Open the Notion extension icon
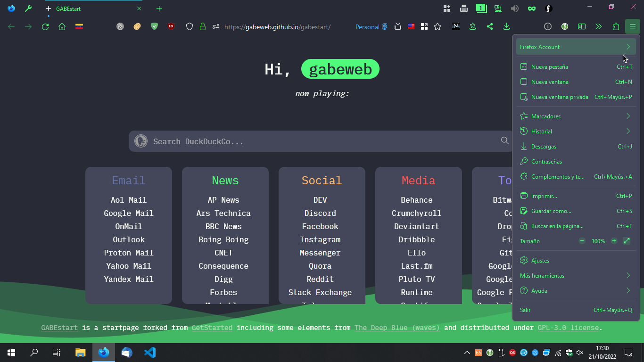644x362 pixels. 456,27
